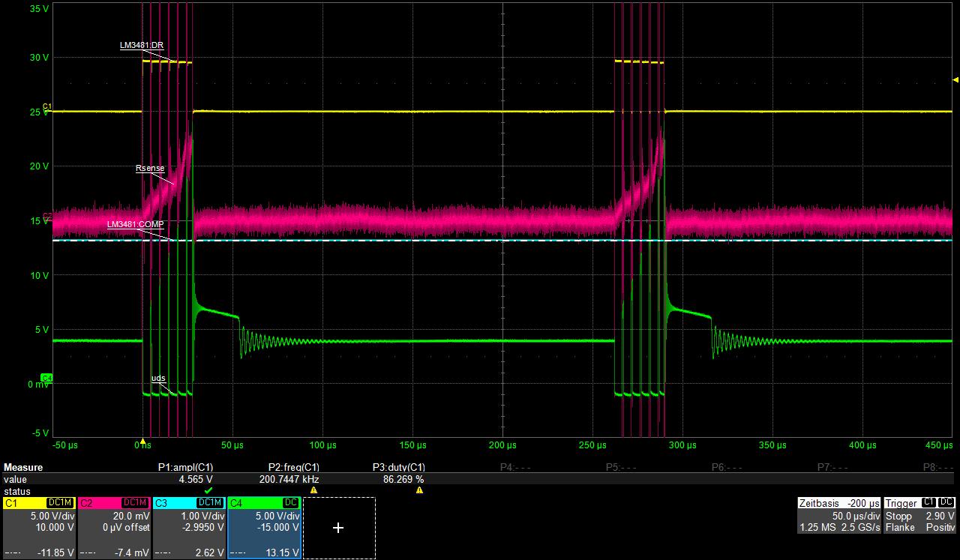Click the 4.565 V amplitude value
960x560 pixels.
[195, 478]
